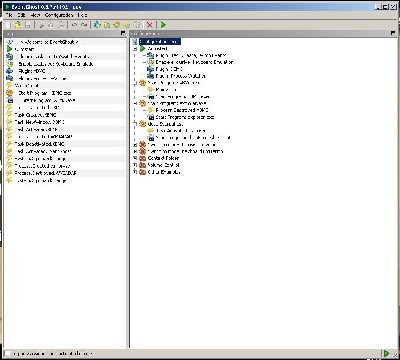Image resolution: width=400 pixels, height=360 pixels.
Task: Open the Configuration menu
Action: 59,15
